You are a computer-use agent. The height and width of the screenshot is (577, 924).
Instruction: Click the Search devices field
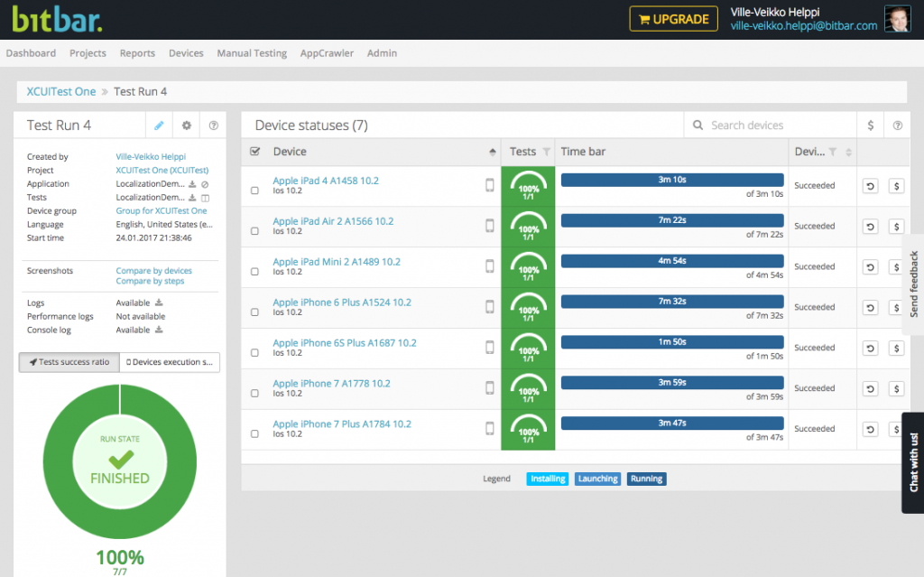point(771,126)
